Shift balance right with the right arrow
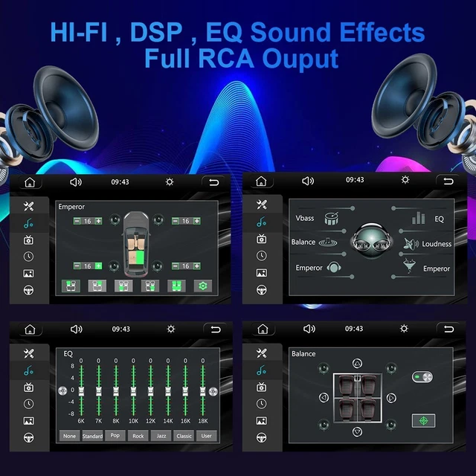This screenshot has width=476, height=476. tap(391, 398)
